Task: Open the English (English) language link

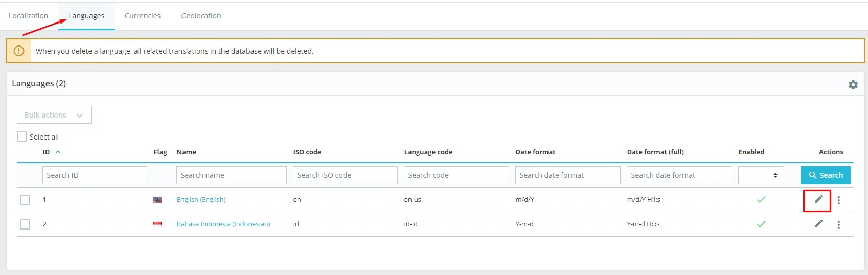Action: click(x=201, y=199)
